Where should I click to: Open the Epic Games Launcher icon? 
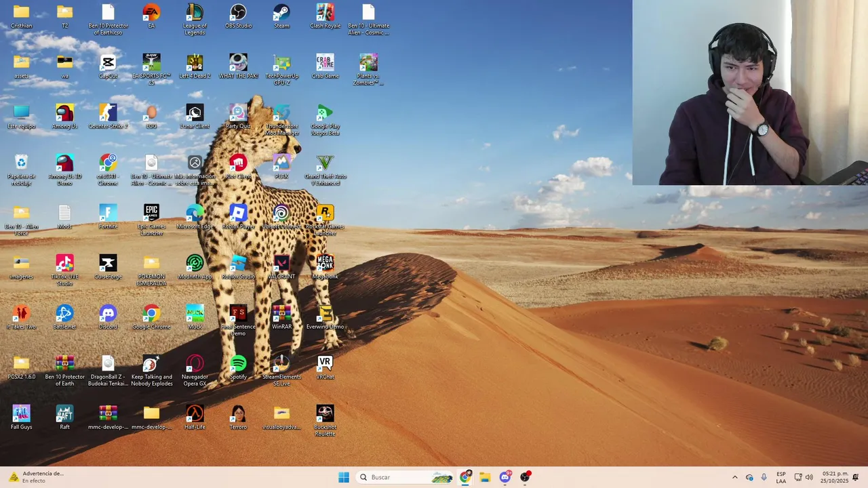click(151, 220)
